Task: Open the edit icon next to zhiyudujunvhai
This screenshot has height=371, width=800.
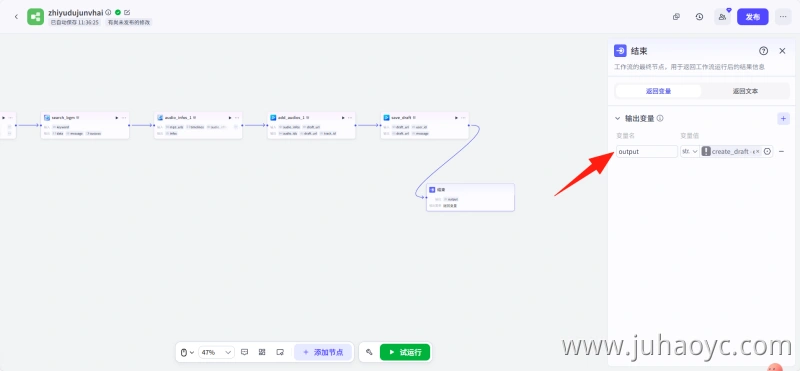Action: 127,12
